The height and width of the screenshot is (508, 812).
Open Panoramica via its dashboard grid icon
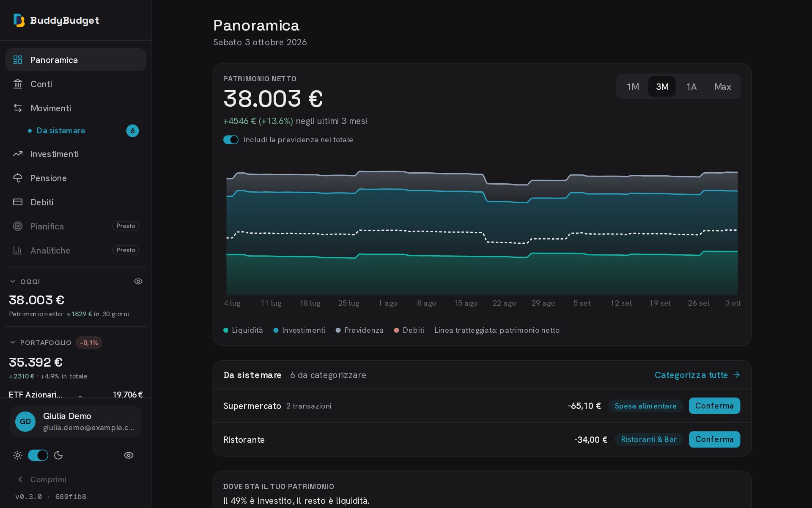18,60
